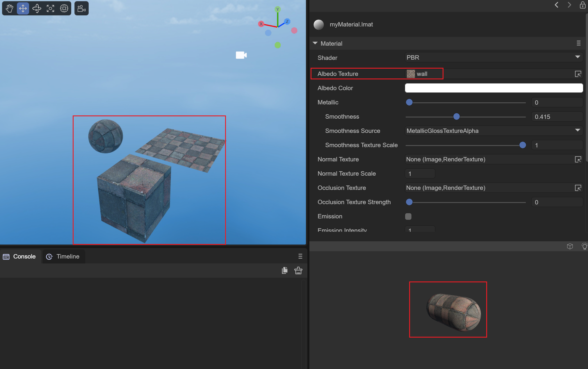
Task: Click the camera settings toolbar icon
Action: (81, 8)
